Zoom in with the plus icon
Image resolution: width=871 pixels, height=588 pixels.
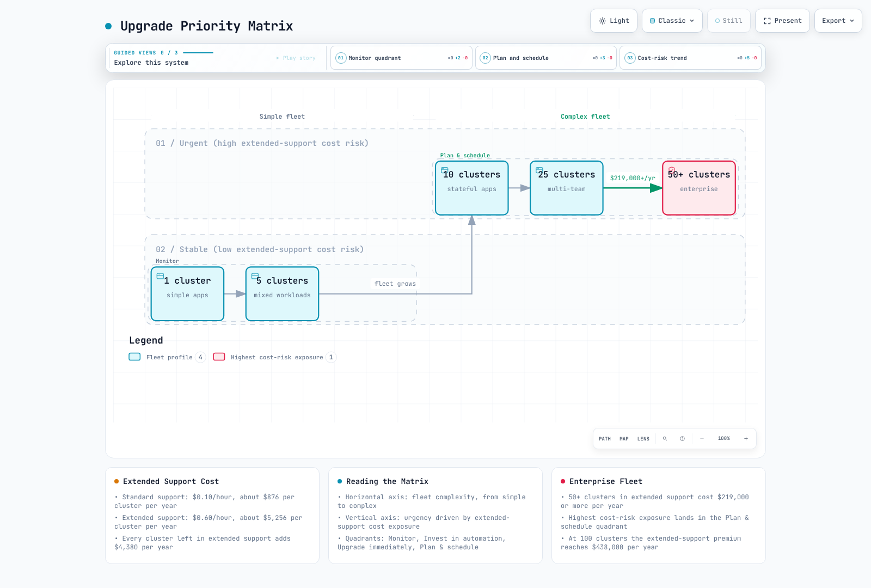tap(746, 439)
